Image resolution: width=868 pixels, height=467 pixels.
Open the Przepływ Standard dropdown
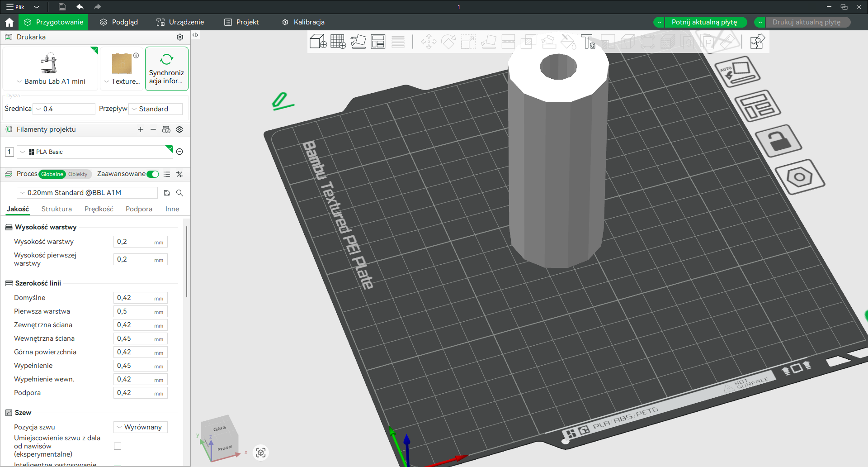[x=156, y=109]
